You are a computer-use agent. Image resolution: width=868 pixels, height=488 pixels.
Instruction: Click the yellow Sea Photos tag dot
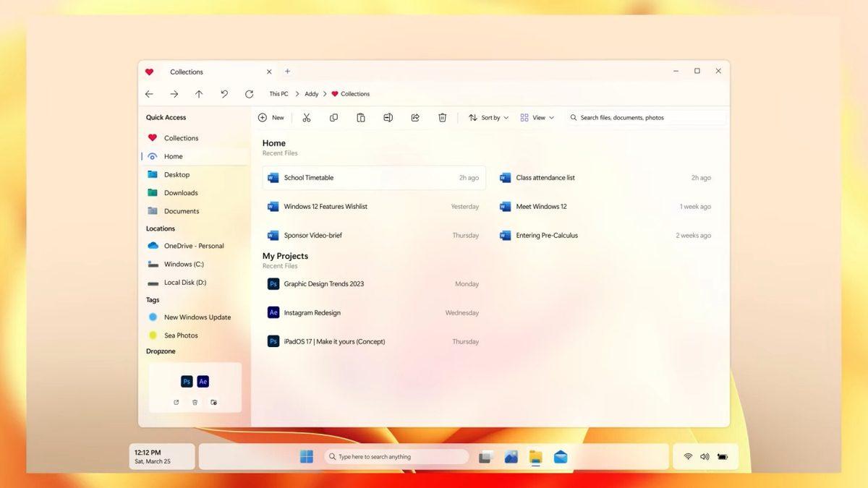(x=153, y=335)
